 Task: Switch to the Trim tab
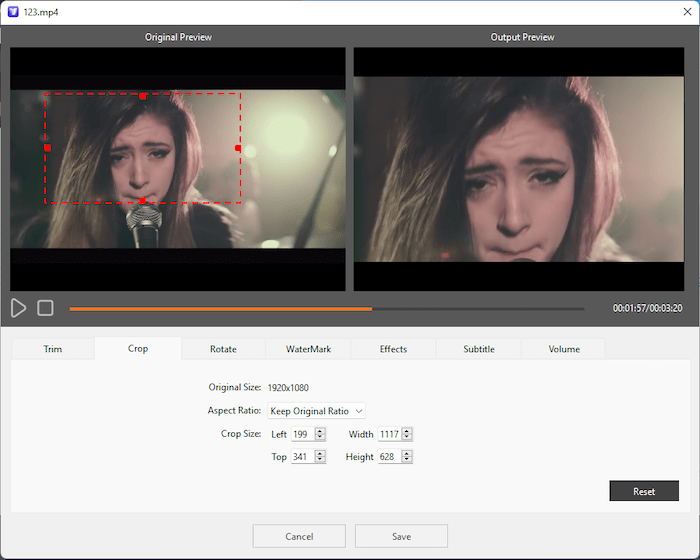click(53, 349)
